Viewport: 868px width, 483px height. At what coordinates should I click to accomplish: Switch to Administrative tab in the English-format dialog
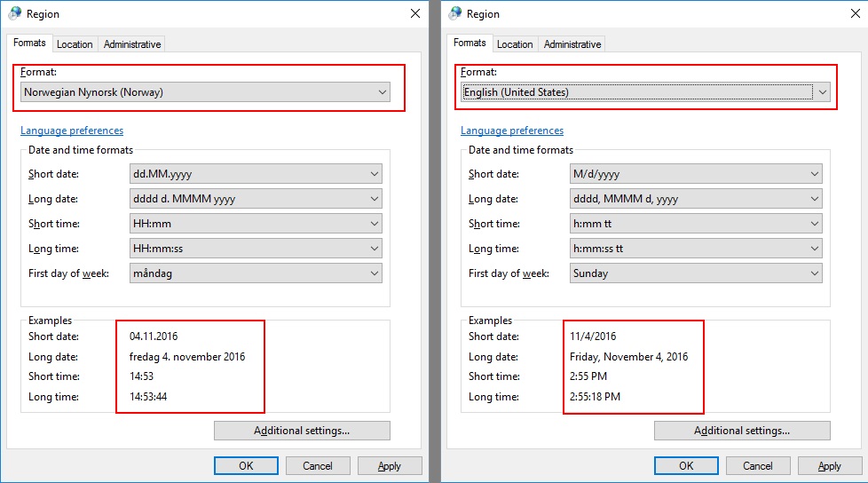(572, 44)
